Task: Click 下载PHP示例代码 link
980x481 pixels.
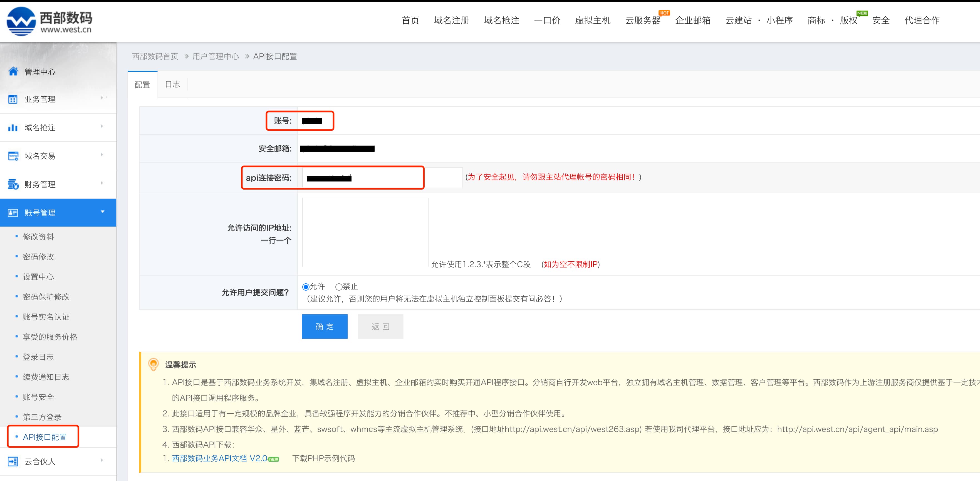Action: [x=323, y=458]
